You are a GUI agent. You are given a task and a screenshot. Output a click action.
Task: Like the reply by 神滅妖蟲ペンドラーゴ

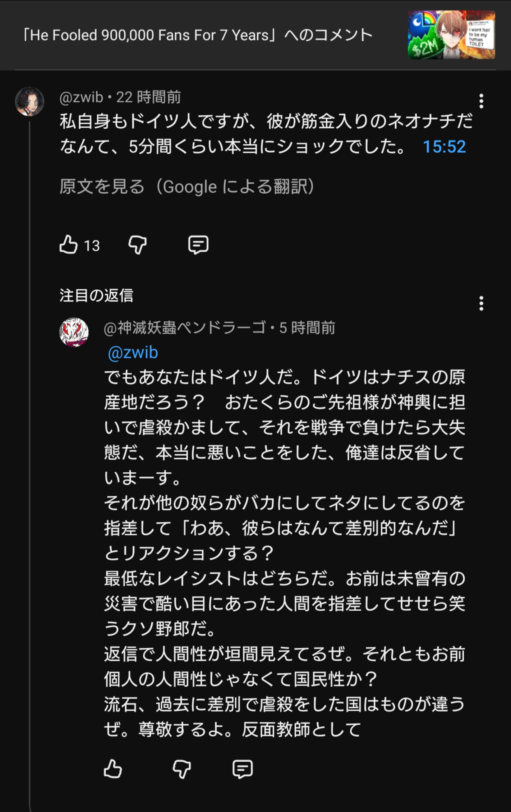coord(113,769)
